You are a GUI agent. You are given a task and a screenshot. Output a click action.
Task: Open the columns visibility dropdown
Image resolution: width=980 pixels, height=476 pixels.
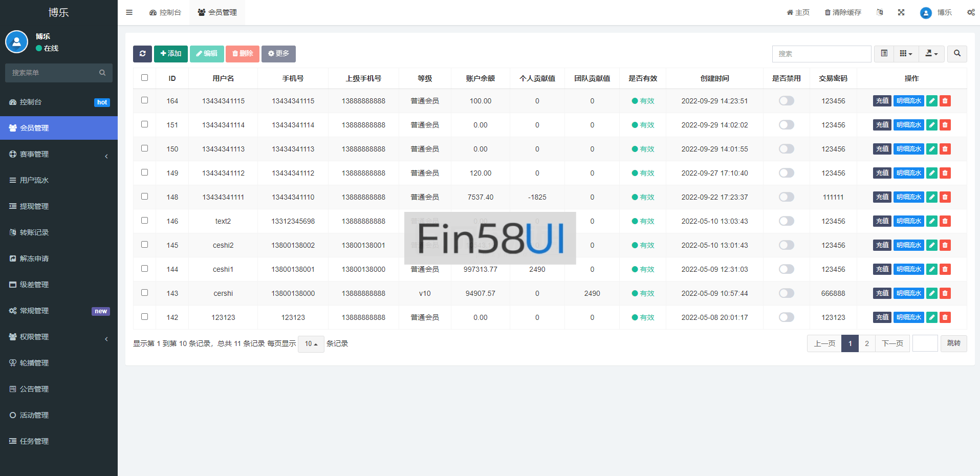(x=906, y=54)
